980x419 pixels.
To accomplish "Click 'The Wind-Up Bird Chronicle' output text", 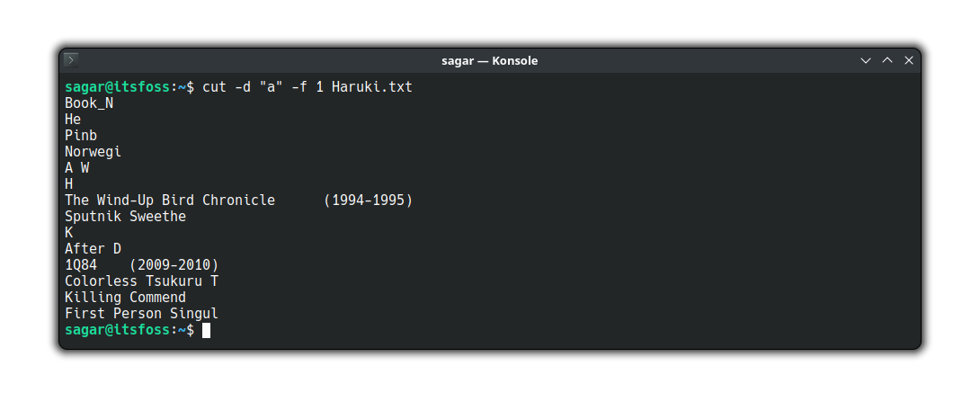I will 170,201.
